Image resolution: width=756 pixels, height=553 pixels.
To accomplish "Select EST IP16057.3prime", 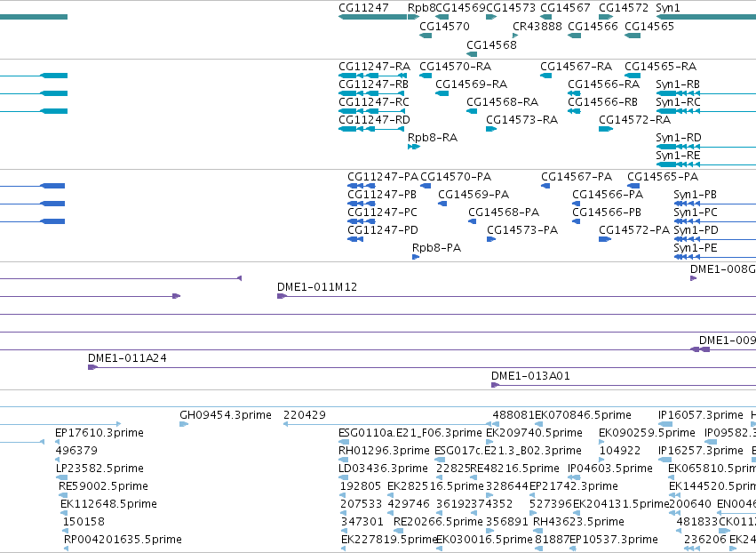I will point(701,415).
